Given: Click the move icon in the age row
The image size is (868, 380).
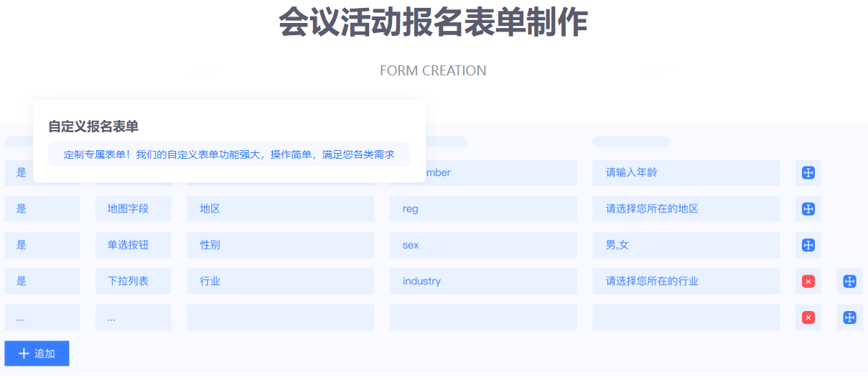Looking at the screenshot, I should (808, 172).
